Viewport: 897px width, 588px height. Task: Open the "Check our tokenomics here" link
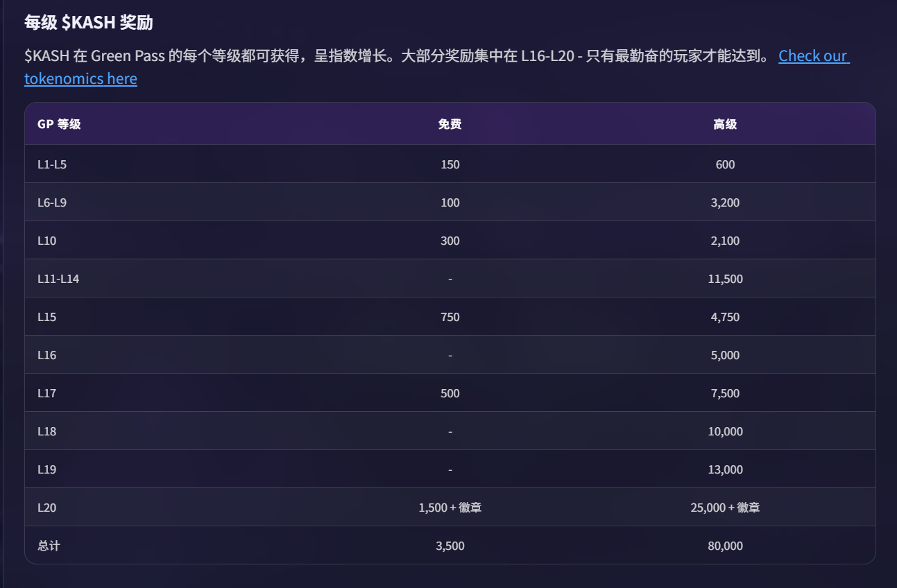(813, 56)
